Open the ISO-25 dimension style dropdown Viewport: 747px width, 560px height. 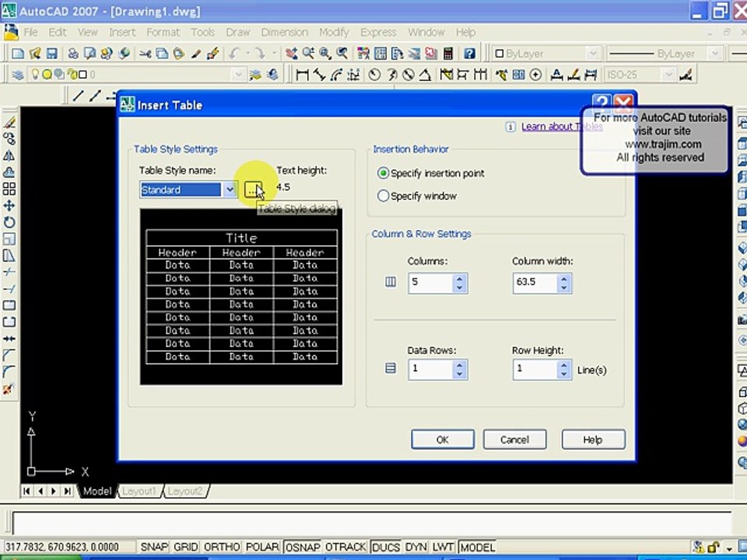point(669,75)
